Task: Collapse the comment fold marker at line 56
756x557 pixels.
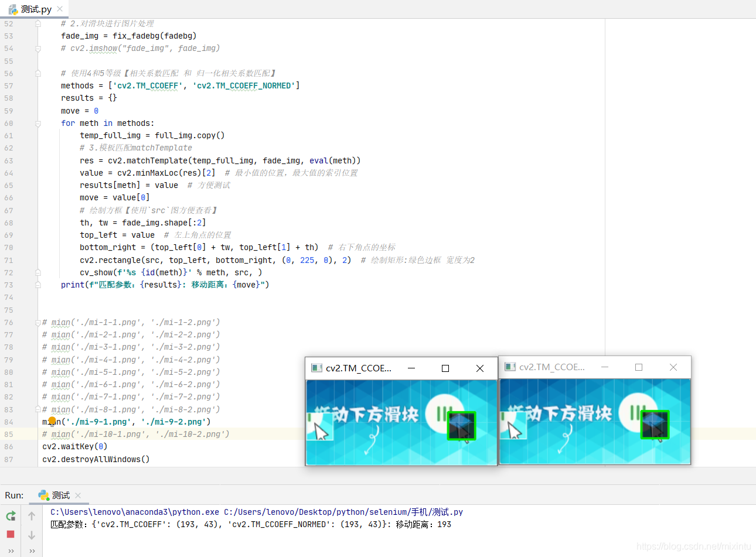Action: pos(38,74)
